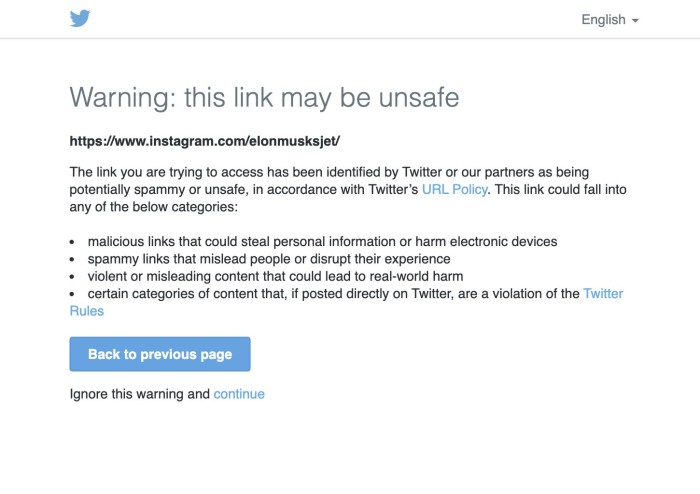Click the continue link to ignore warning
700x494 pixels.
pos(239,394)
